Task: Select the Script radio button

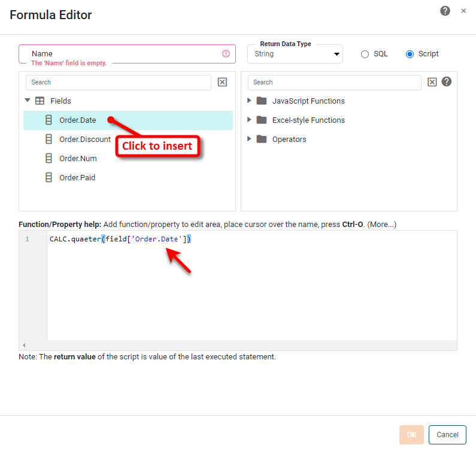Action: click(410, 54)
